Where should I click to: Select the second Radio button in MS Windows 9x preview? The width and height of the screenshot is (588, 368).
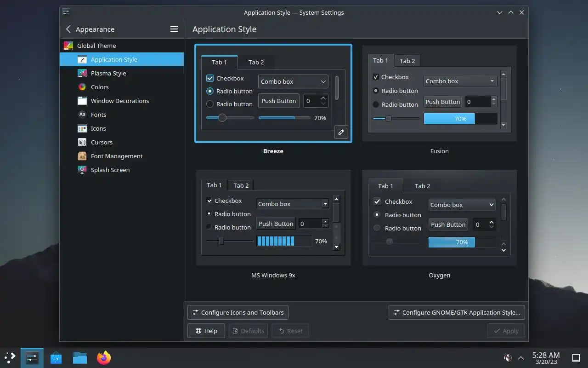pyautogui.click(x=209, y=227)
